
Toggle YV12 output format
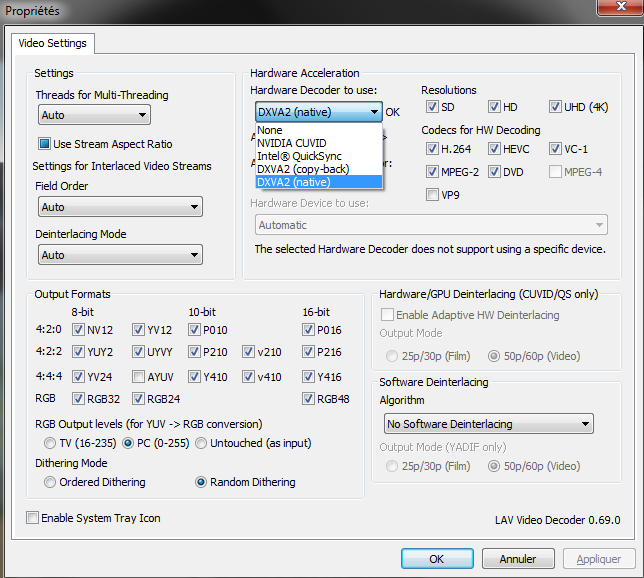click(x=138, y=329)
